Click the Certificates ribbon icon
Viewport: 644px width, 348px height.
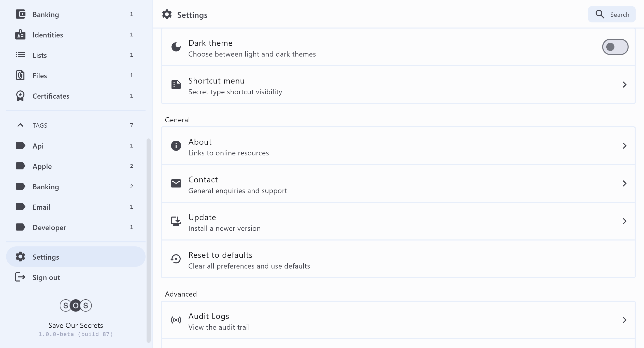20,96
